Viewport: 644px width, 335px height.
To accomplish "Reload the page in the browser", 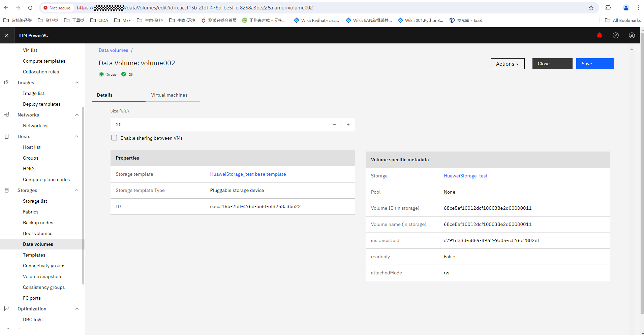I will [x=30, y=8].
